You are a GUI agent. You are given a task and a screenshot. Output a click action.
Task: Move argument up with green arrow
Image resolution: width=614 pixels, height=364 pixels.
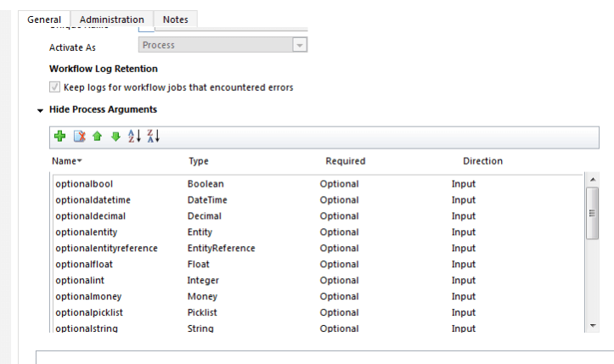[x=97, y=137]
